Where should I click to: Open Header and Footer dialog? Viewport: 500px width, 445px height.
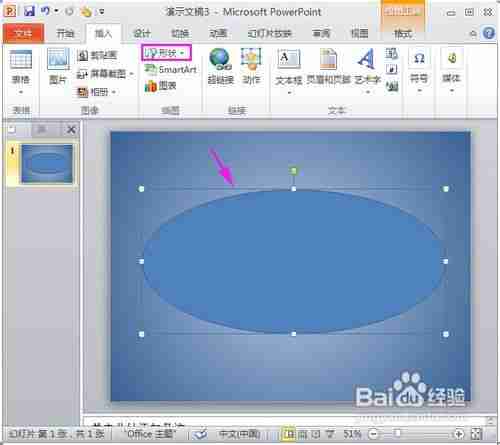coord(328,59)
